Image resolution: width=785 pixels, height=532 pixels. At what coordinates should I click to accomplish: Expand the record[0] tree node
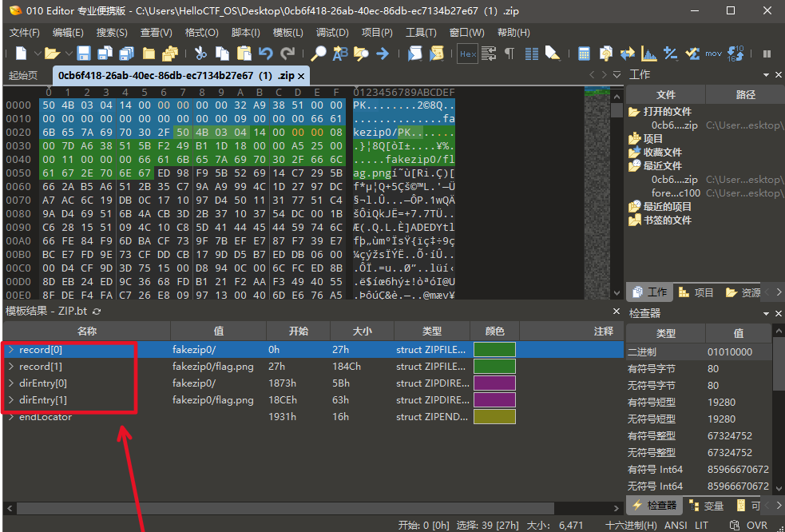[x=11, y=349]
